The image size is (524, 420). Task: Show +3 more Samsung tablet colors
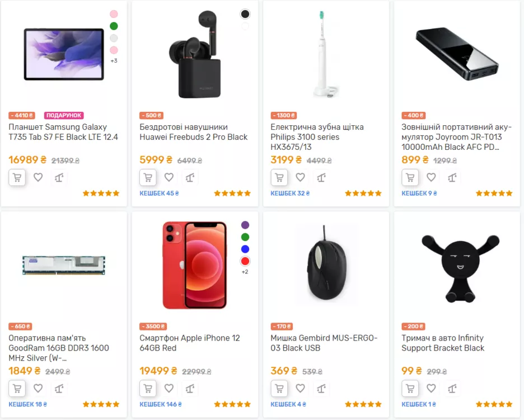click(x=114, y=60)
